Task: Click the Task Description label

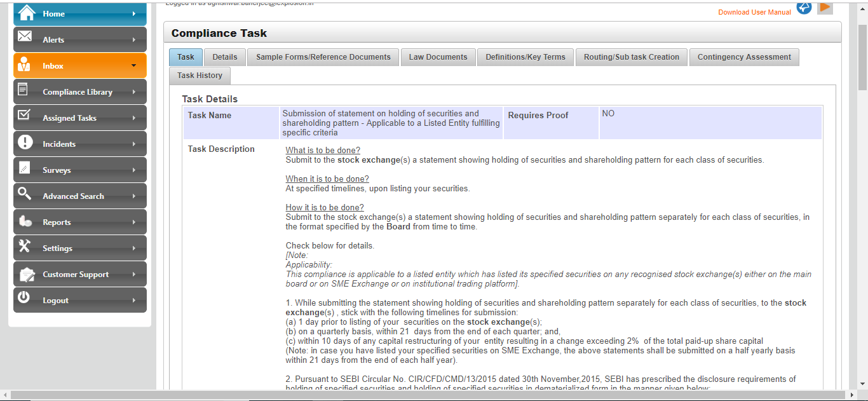Action: (x=221, y=149)
